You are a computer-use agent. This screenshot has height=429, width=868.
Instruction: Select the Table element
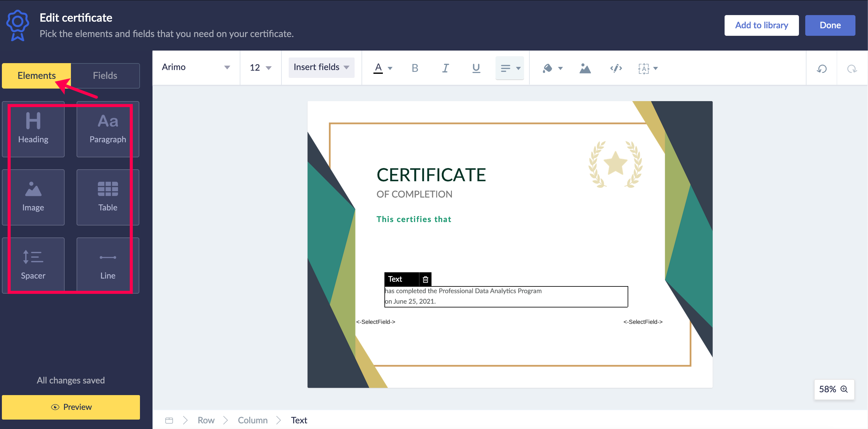click(x=108, y=197)
